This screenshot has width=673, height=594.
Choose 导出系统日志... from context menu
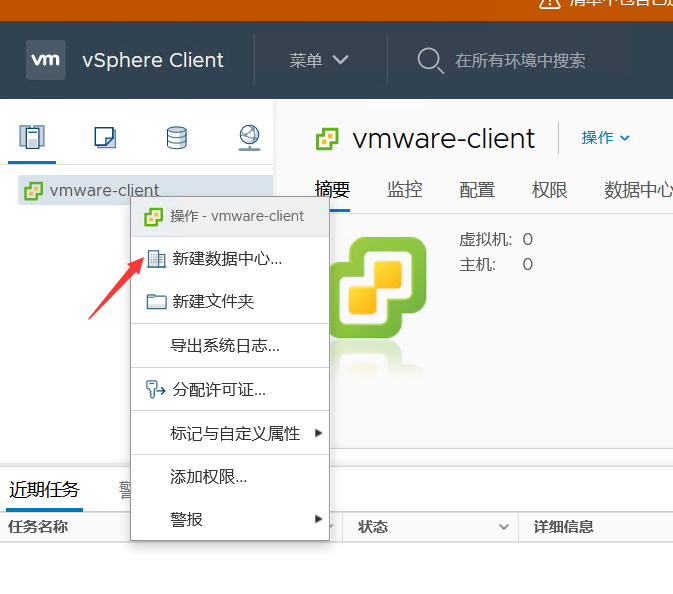(x=230, y=346)
